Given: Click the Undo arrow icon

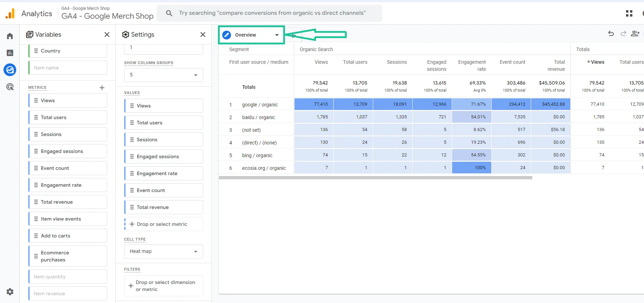Looking at the screenshot, I should [611, 33].
